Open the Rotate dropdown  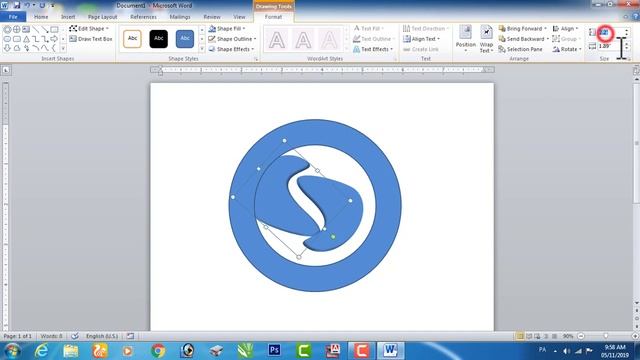[x=567, y=49]
